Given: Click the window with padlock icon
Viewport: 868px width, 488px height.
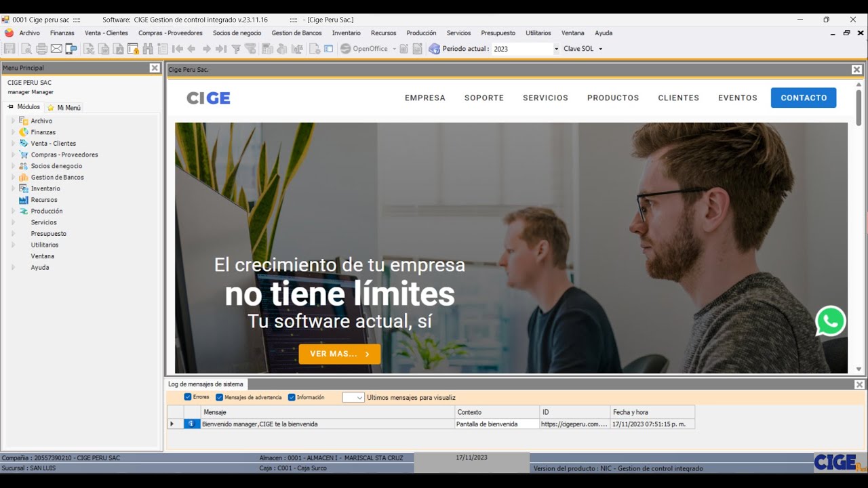Looking at the screenshot, I should 133,49.
